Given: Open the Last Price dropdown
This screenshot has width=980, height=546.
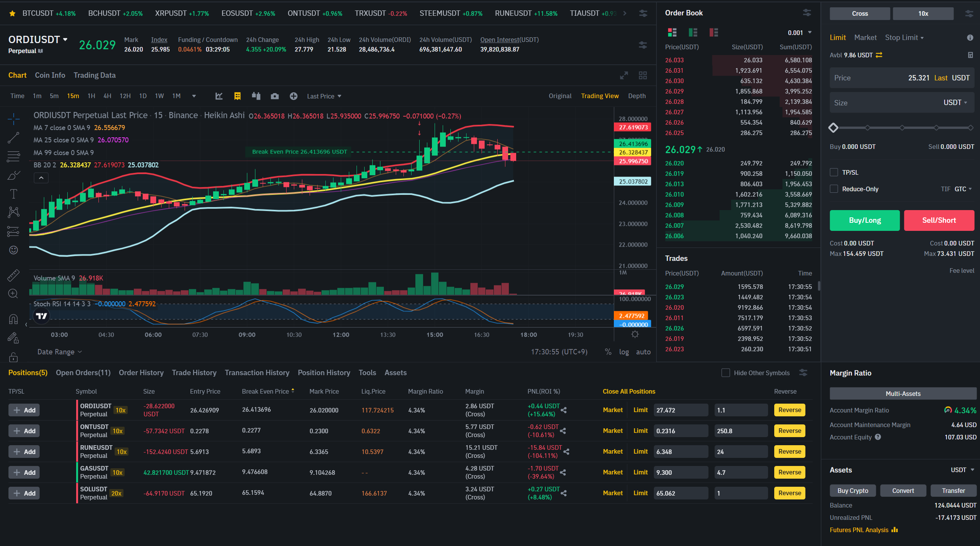Looking at the screenshot, I should (324, 96).
